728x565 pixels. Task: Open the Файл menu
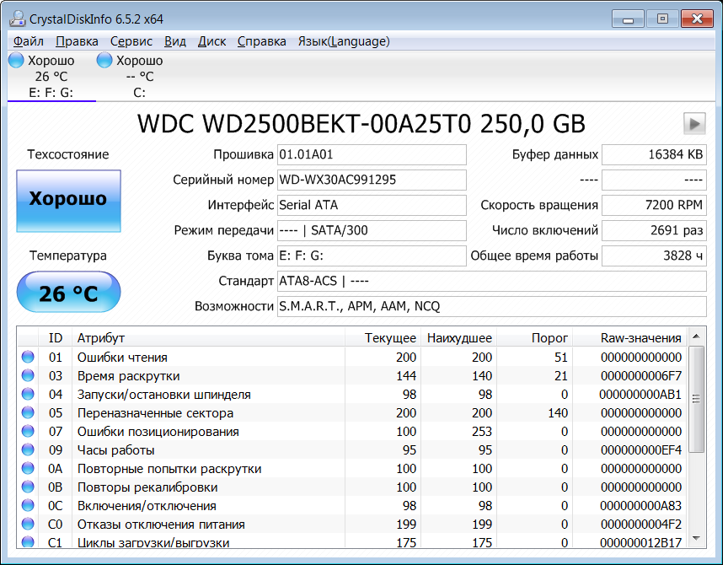tap(29, 41)
